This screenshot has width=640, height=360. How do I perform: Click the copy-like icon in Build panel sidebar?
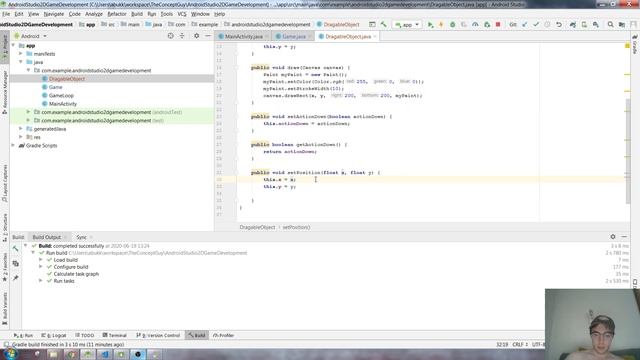[x=16, y=264]
